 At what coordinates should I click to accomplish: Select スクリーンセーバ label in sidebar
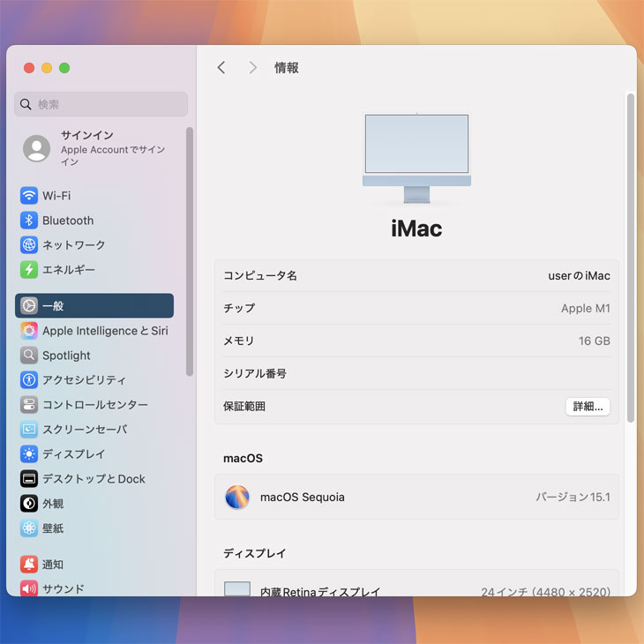(85, 430)
